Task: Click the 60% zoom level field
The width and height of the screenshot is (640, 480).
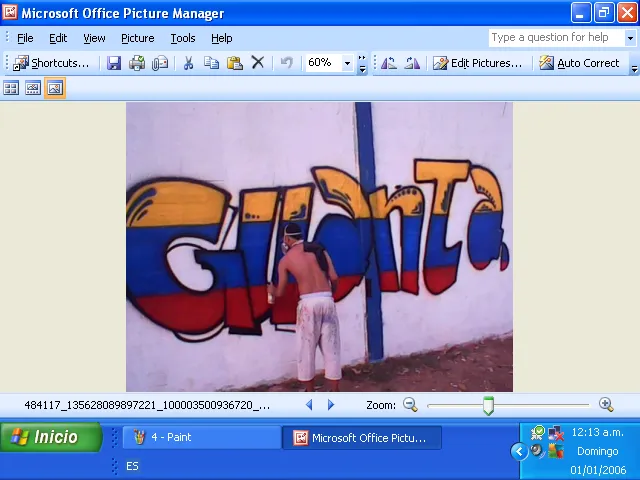Action: 324,63
